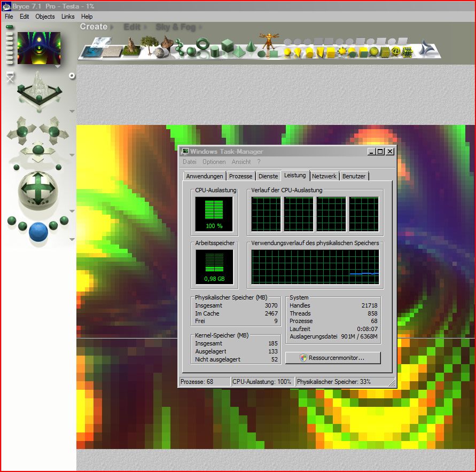Switch to the Prozesse tab
This screenshot has width=476, height=472.
click(240, 176)
